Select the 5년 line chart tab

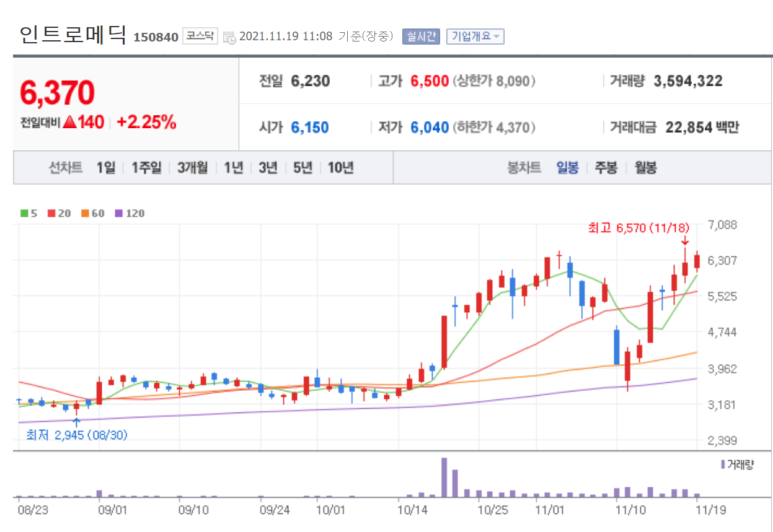(303, 167)
